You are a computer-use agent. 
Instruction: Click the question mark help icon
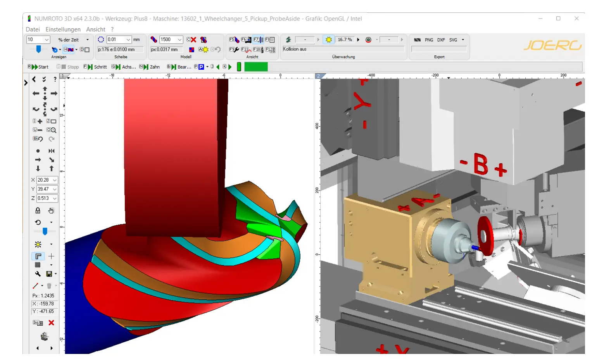(x=55, y=79)
